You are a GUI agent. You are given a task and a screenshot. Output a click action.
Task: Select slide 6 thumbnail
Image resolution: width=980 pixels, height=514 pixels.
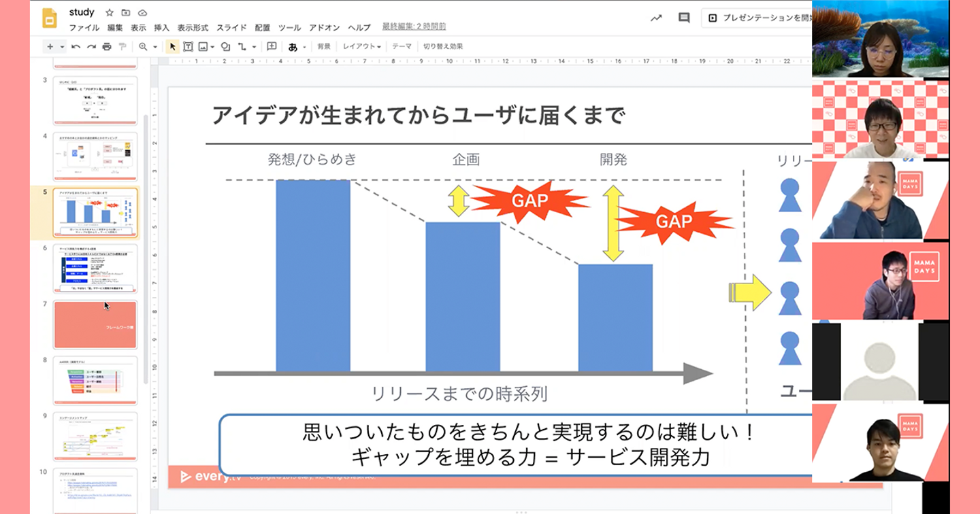95,269
